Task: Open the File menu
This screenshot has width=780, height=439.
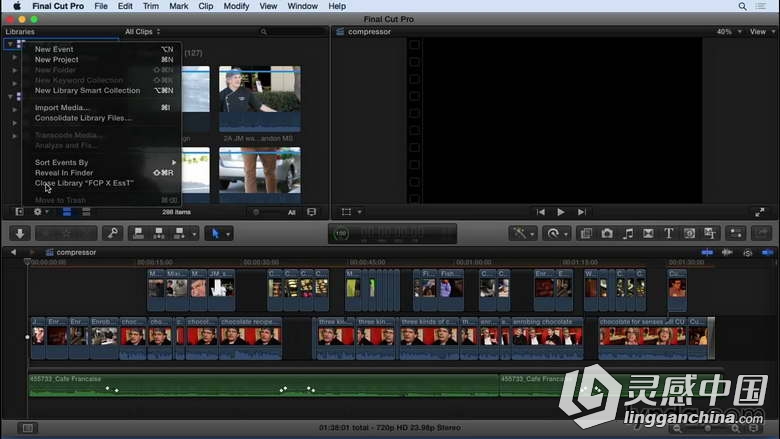Action: 101,6
